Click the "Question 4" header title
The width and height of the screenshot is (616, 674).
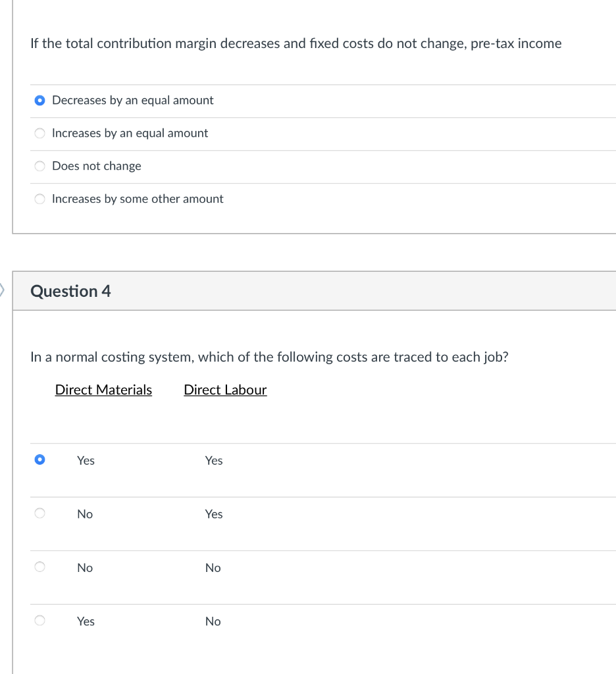pyautogui.click(x=70, y=291)
